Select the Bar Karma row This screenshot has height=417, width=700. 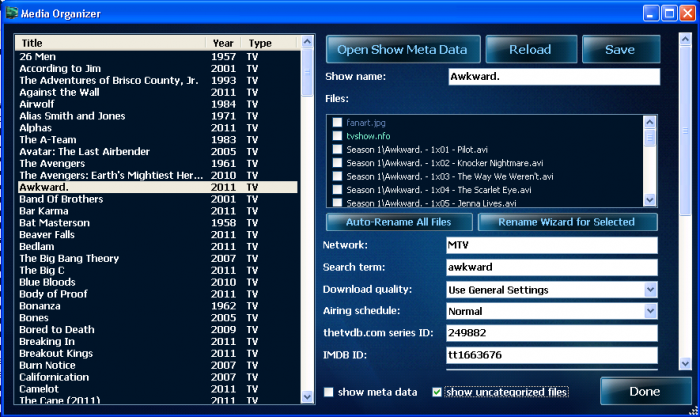(158, 211)
